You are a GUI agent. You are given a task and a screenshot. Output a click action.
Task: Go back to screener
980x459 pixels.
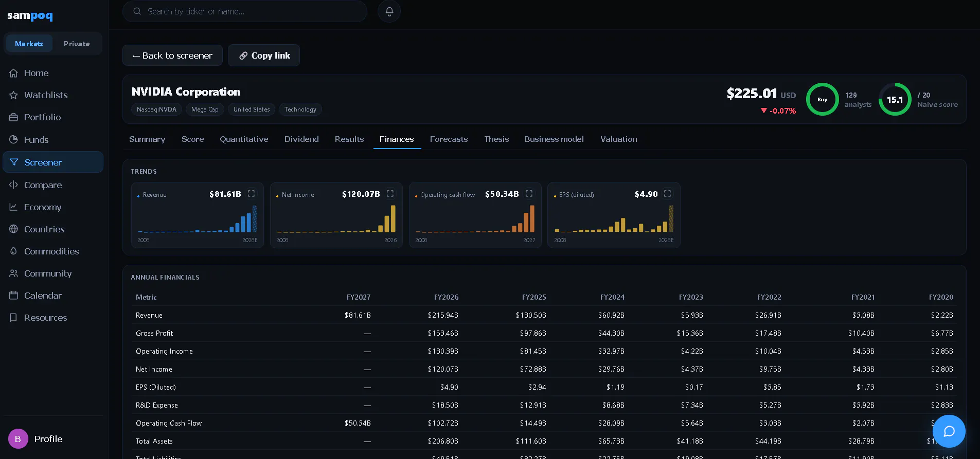[x=172, y=56]
